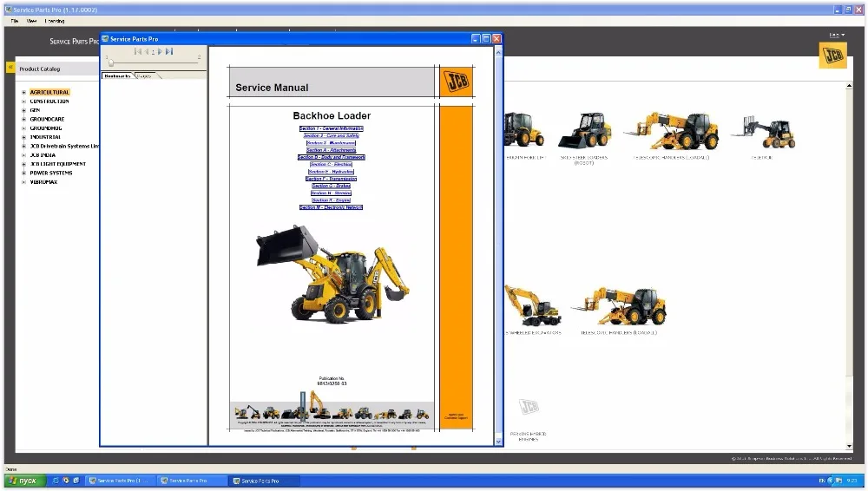Click the page slider handle

(x=111, y=62)
